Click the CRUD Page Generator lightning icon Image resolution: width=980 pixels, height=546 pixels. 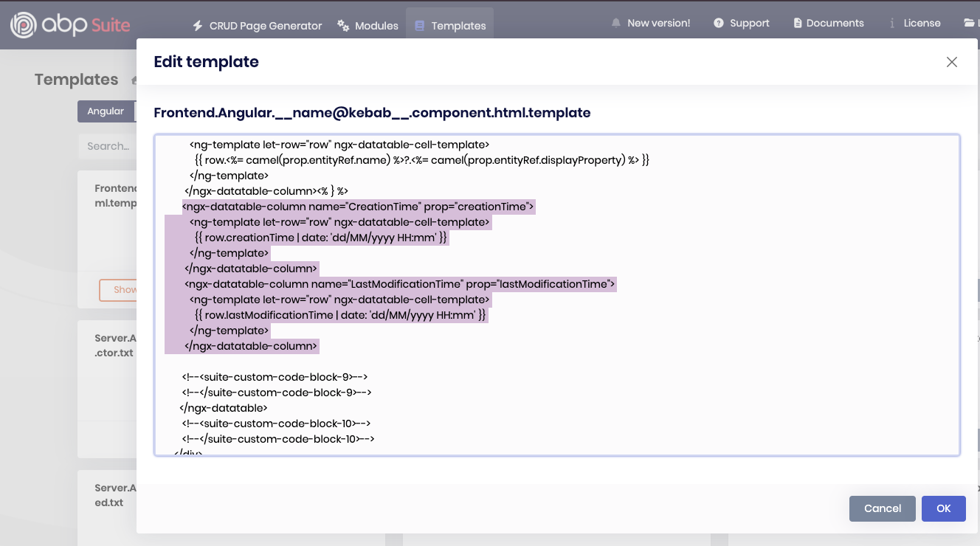197,26
